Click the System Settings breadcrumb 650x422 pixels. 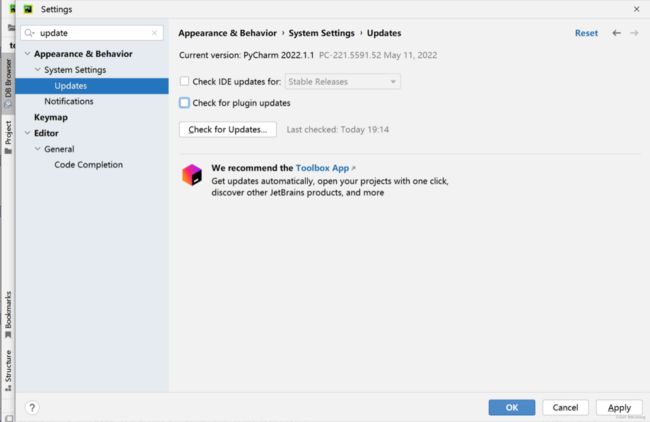pos(321,33)
